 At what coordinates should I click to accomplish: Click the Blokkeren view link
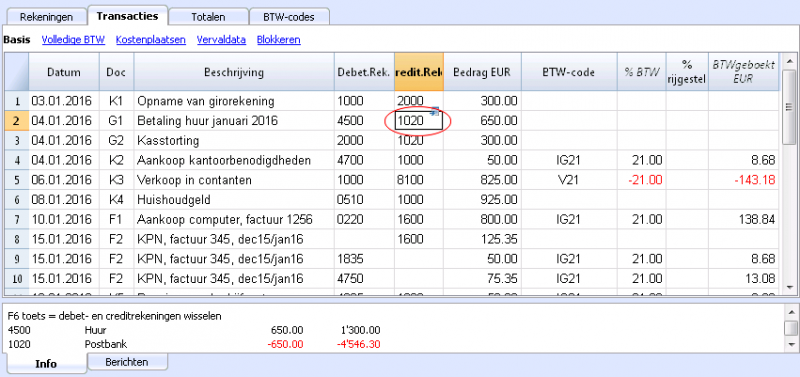(279, 40)
